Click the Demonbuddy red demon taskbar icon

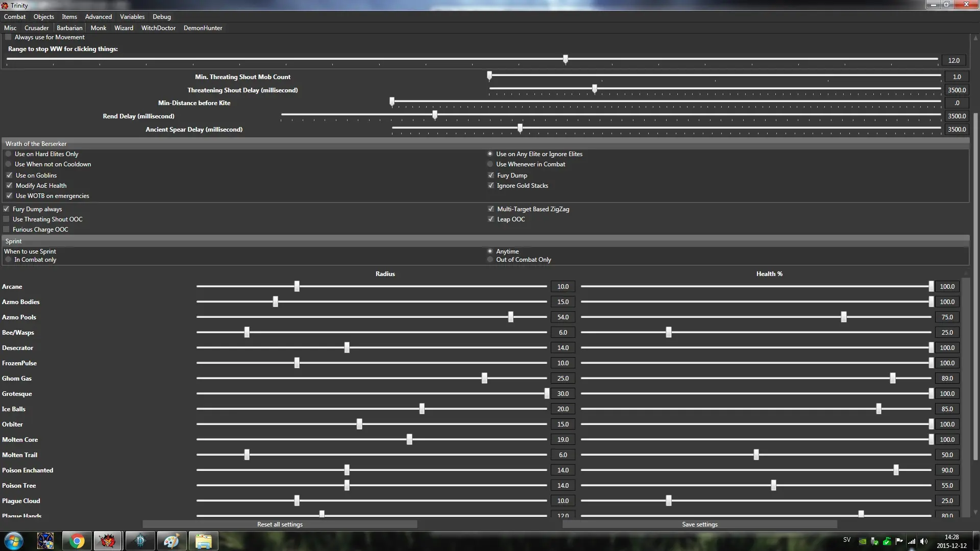coord(108,541)
